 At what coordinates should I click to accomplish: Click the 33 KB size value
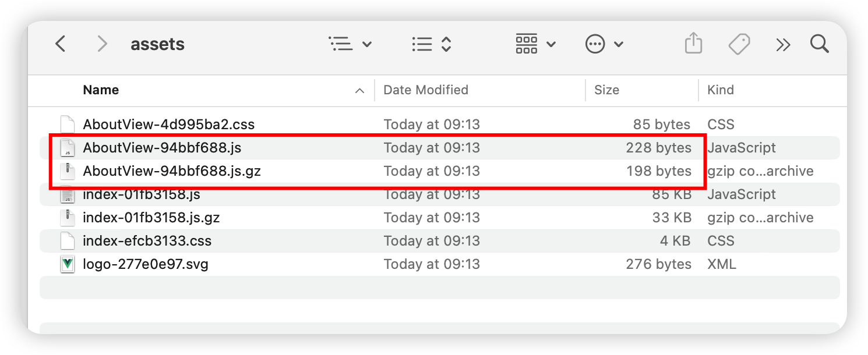pyautogui.click(x=671, y=218)
